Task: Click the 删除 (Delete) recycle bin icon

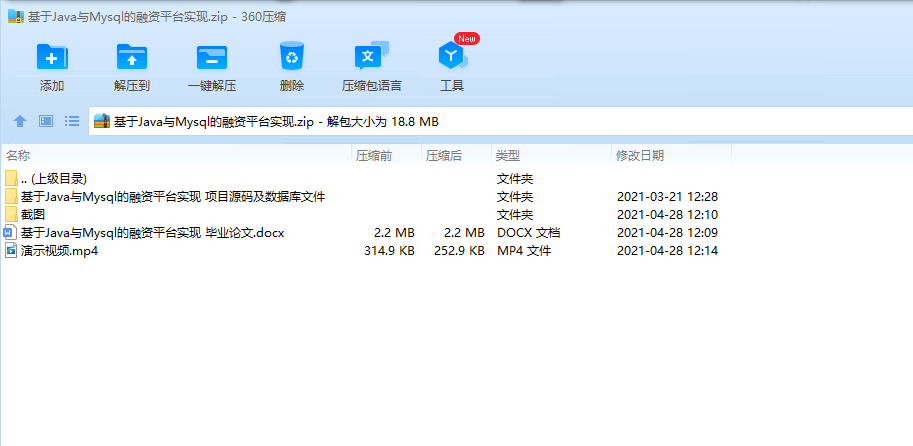Action: [292, 56]
